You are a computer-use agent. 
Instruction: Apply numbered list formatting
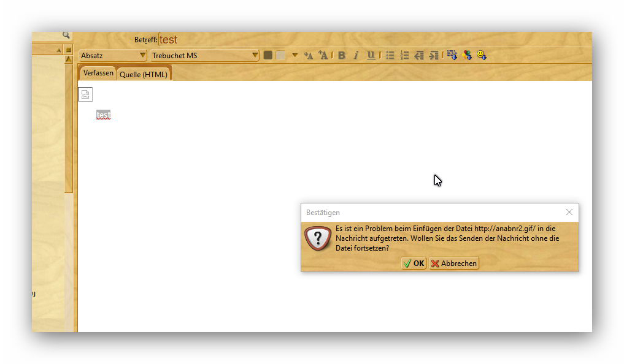[404, 56]
